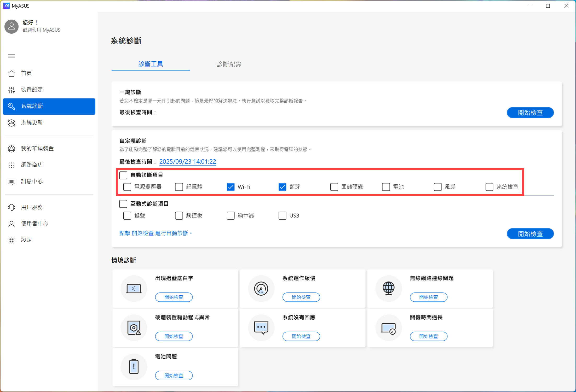Select the 診斷工具 tab
Image resolution: width=576 pixels, height=392 pixels.
[x=151, y=64]
